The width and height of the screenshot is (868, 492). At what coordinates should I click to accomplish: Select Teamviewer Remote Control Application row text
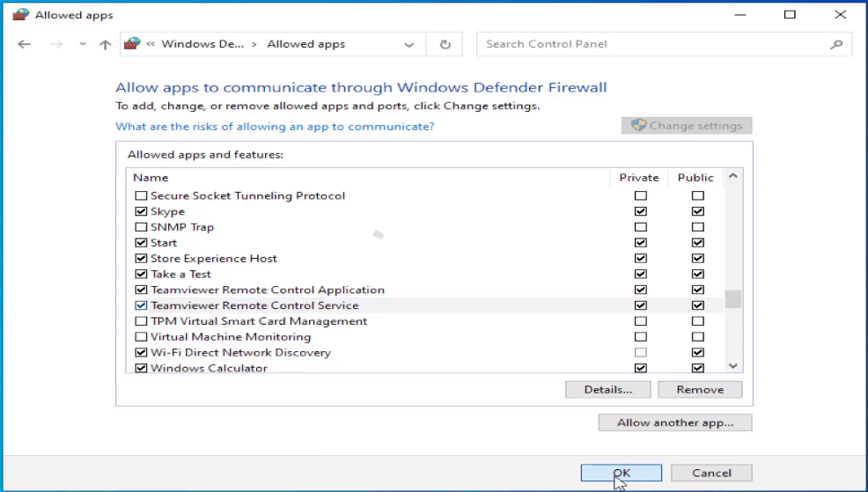click(x=268, y=290)
